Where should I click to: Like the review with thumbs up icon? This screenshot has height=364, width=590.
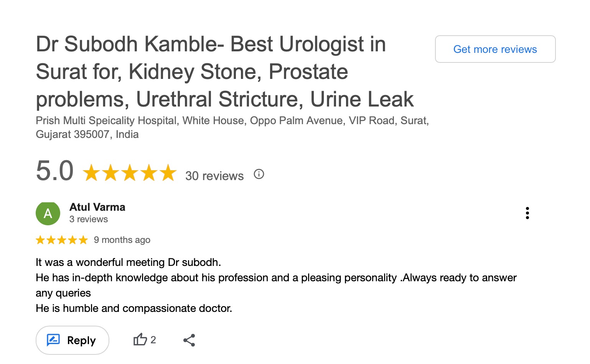coord(140,340)
